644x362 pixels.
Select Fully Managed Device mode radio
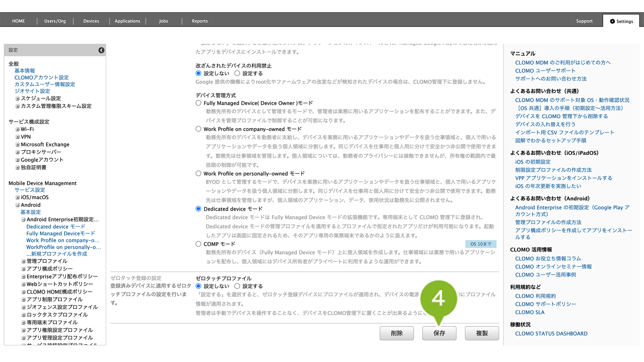point(198,103)
